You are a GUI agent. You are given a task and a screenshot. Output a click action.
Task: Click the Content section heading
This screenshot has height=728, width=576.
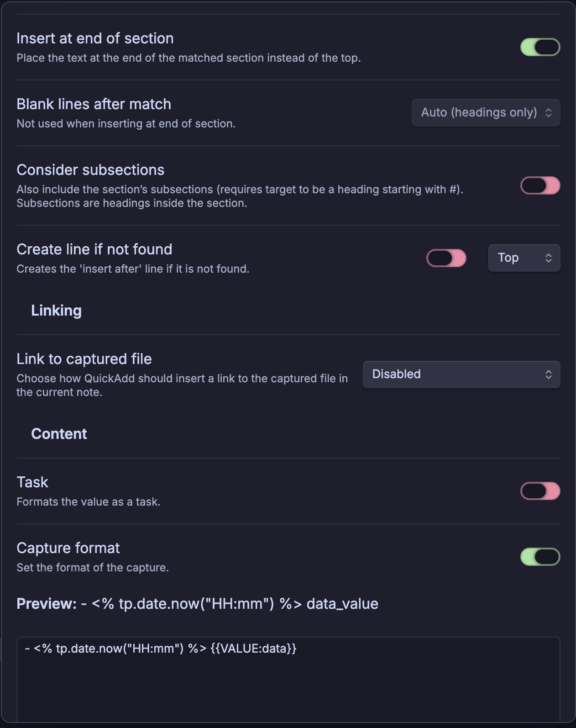coord(59,434)
